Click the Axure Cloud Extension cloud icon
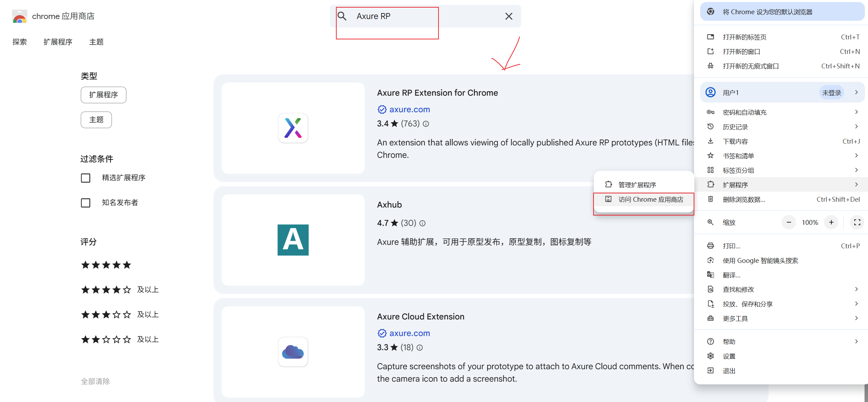This screenshot has width=868, height=402. tap(293, 352)
